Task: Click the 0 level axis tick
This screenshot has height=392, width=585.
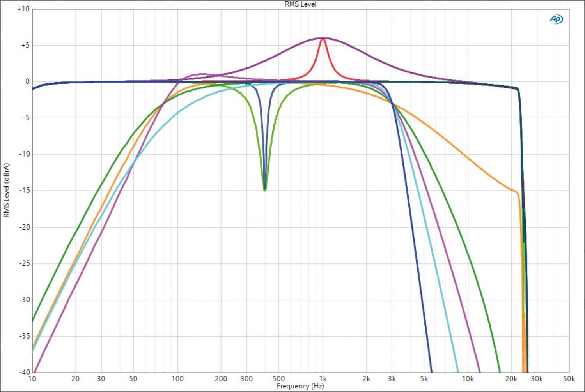Action: click(27, 81)
